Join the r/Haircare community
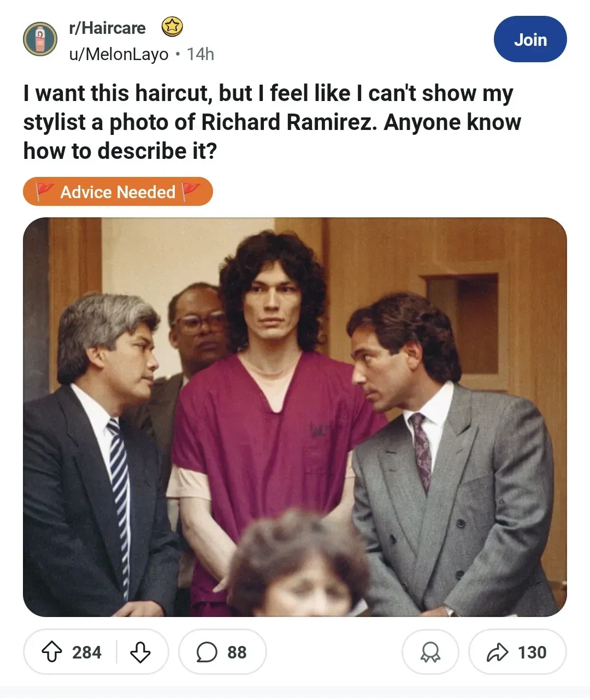This screenshot has width=590, height=700. (x=530, y=39)
